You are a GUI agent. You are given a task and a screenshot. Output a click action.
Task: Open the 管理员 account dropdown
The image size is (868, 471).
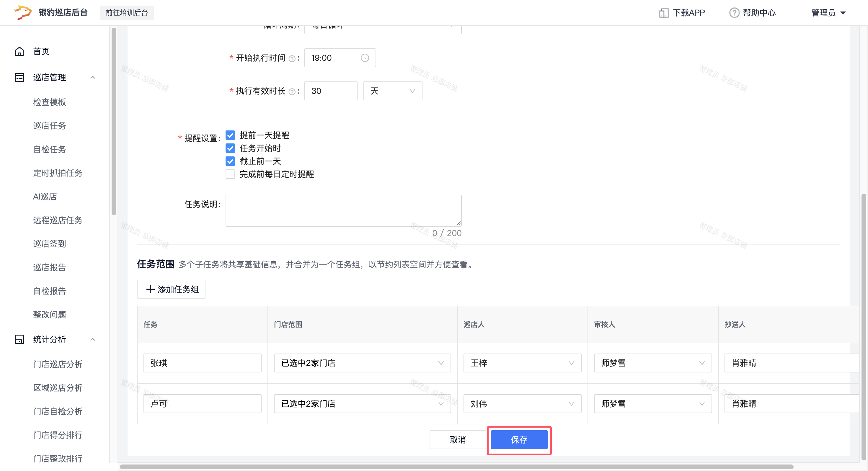click(x=828, y=13)
